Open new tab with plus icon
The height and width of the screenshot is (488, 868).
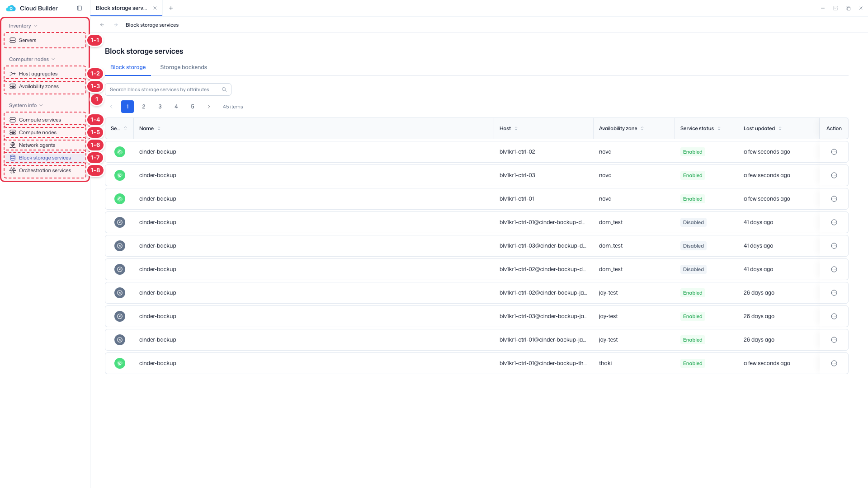[x=171, y=8]
